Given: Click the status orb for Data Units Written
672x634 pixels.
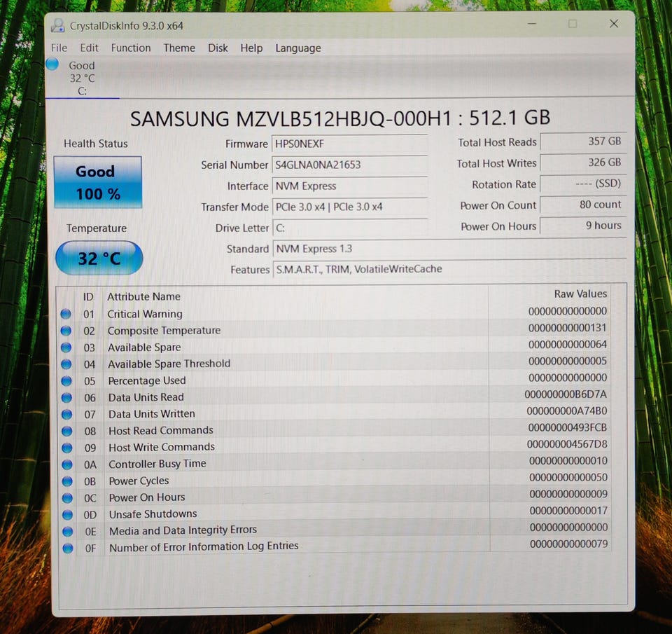Looking at the screenshot, I should coord(66,414).
